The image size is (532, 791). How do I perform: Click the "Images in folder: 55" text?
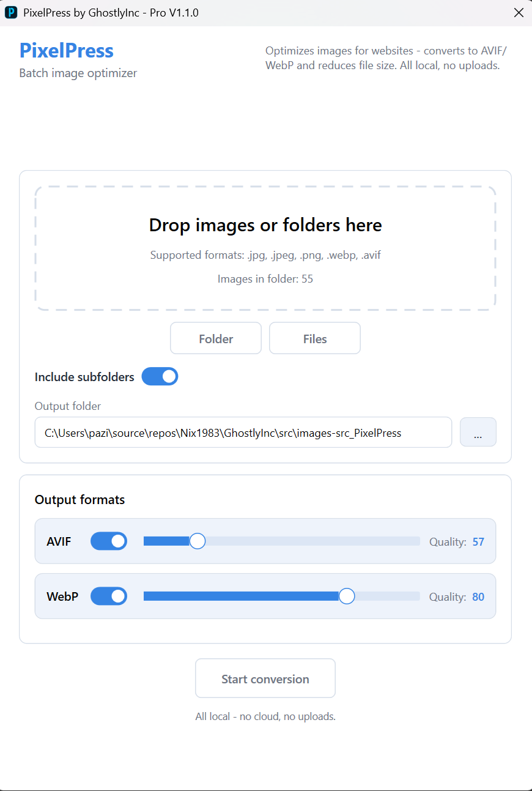pyautogui.click(x=265, y=279)
